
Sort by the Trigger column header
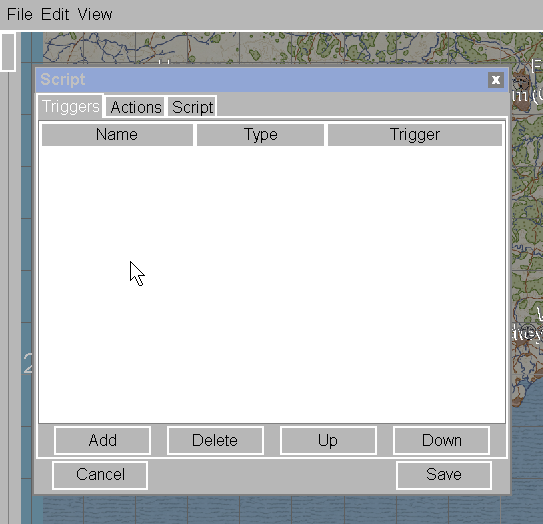tap(415, 135)
